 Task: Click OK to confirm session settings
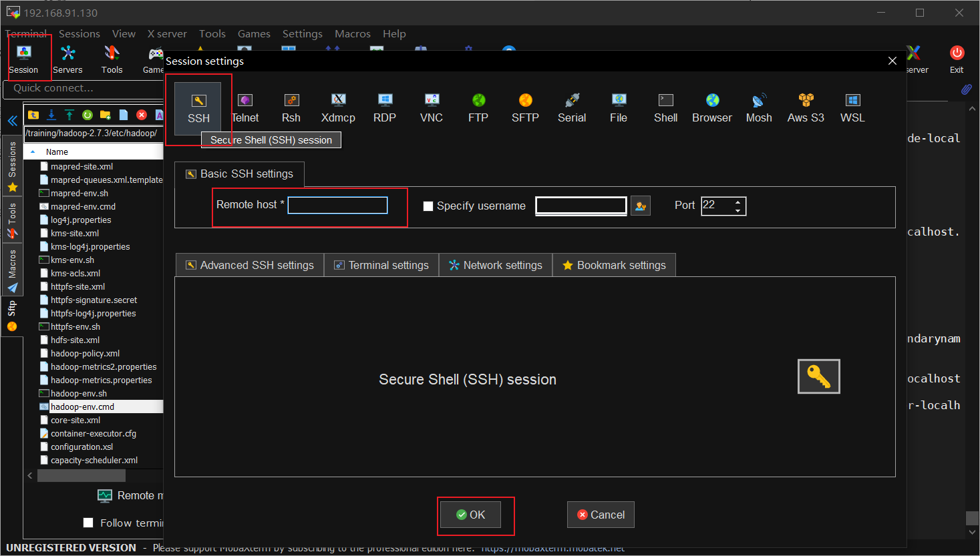470,515
